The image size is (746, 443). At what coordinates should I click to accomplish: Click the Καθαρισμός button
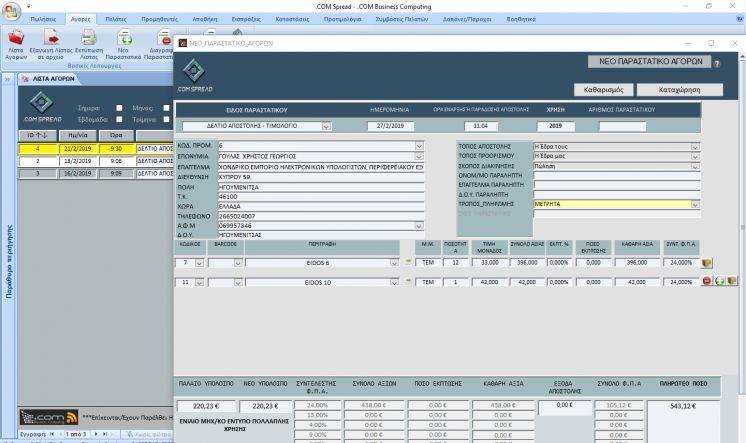pos(603,89)
